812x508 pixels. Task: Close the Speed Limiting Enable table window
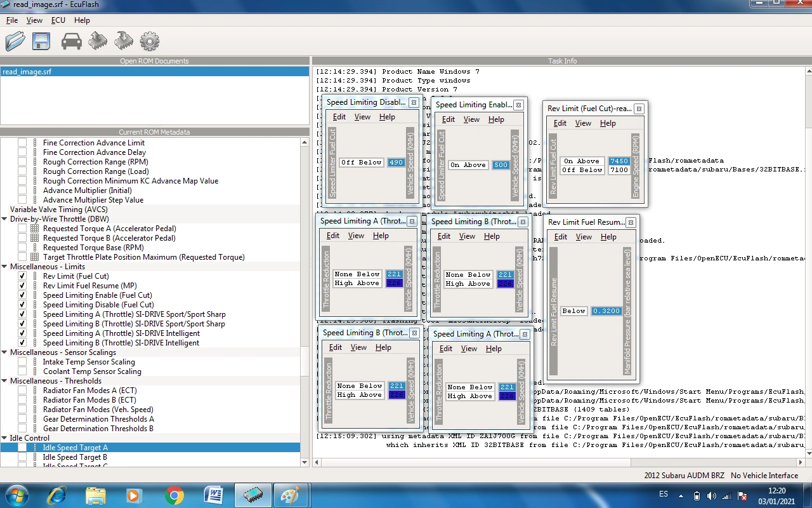(518, 105)
